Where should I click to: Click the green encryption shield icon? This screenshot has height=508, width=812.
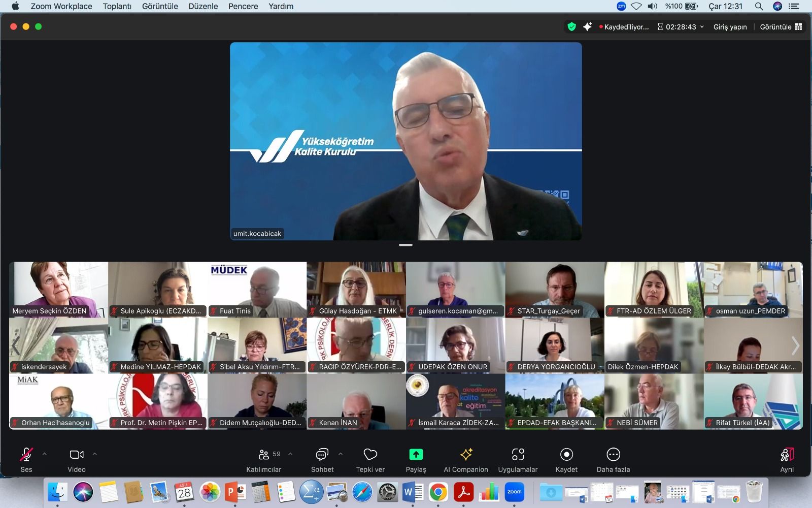tap(572, 27)
